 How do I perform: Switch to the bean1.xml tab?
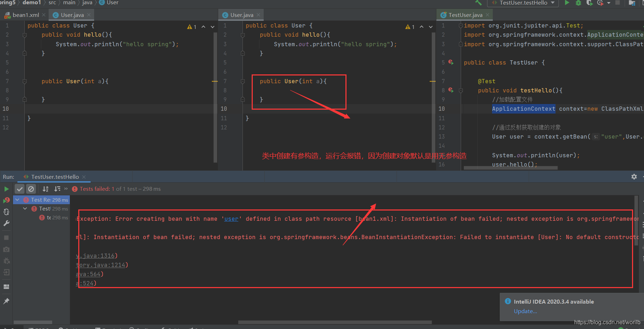tap(25, 15)
